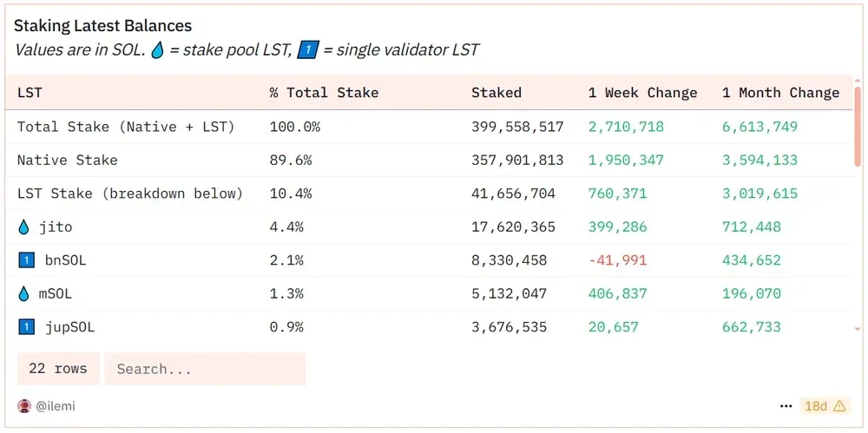Viewport: 868px width, 433px height.
Task: Click the 89.6% cell for Native Stake
Action: coord(291,161)
